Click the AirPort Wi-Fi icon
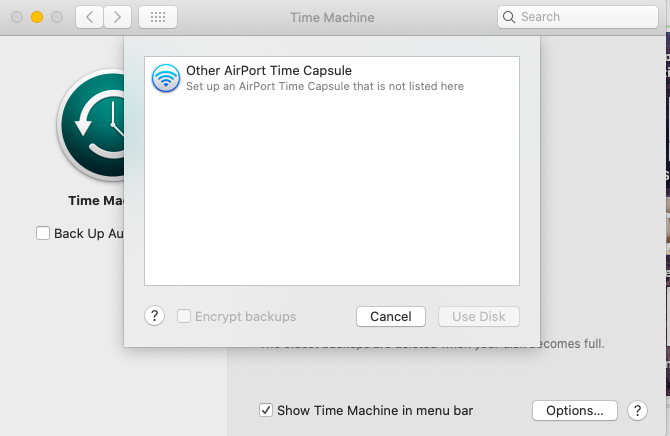 (166, 78)
